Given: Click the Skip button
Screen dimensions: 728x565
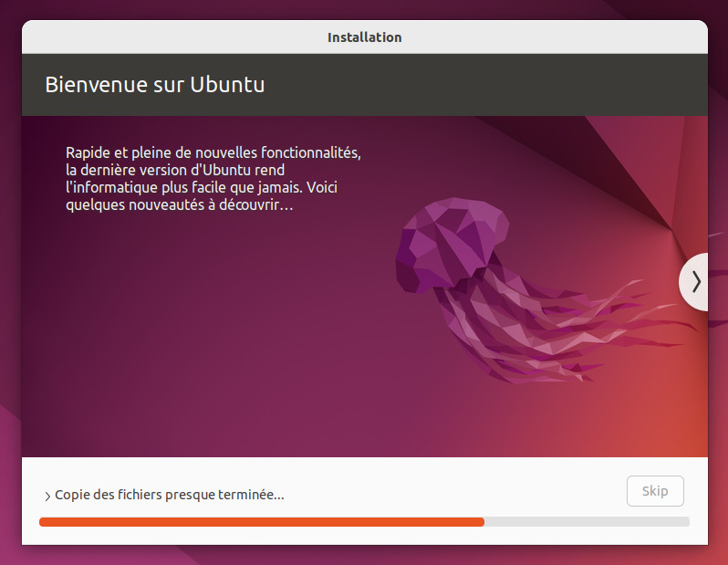Looking at the screenshot, I should point(655,491).
